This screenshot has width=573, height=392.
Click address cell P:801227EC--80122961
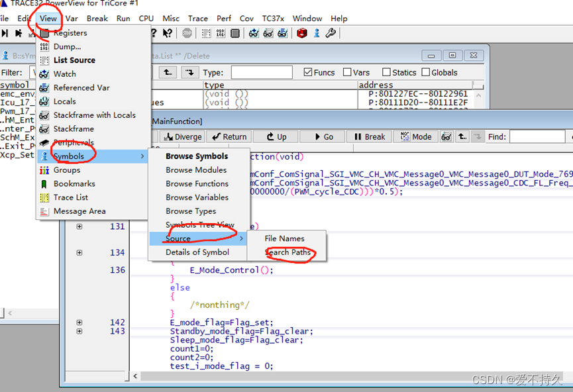tap(418, 94)
